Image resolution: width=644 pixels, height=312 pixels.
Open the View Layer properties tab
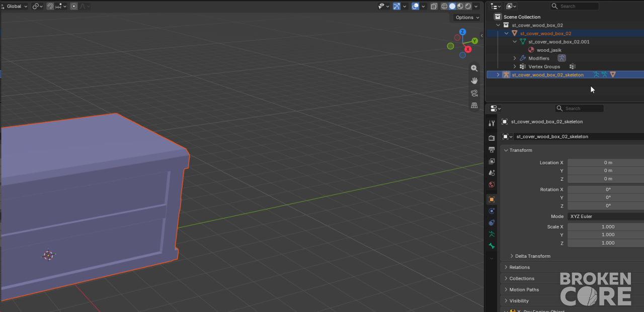tap(492, 161)
